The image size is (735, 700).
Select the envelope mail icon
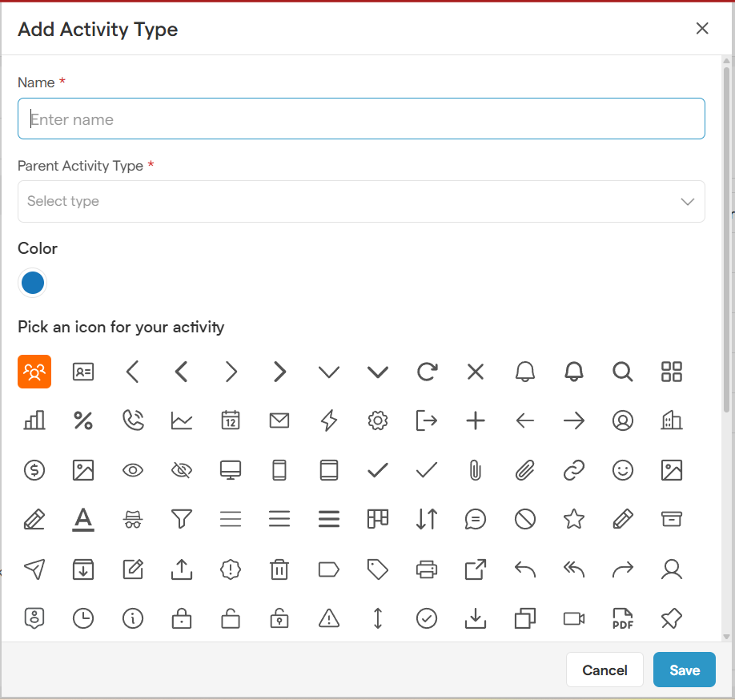click(x=279, y=420)
